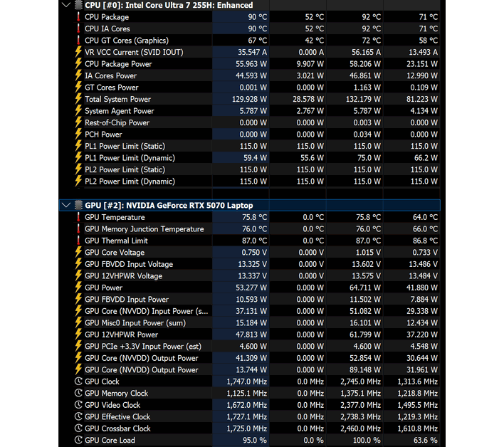This screenshot has height=447, width=504.
Task: Click clock icon for GPU Video Clock
Action: point(78,405)
